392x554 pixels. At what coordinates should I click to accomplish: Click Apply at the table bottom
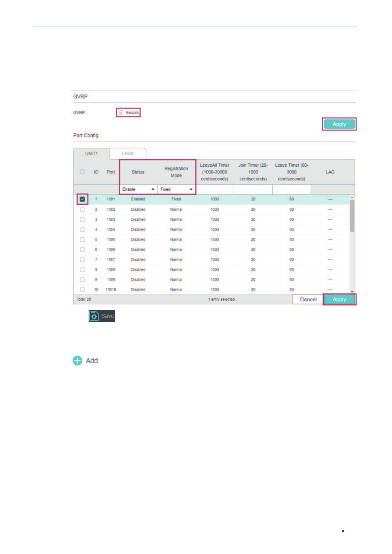(339, 299)
